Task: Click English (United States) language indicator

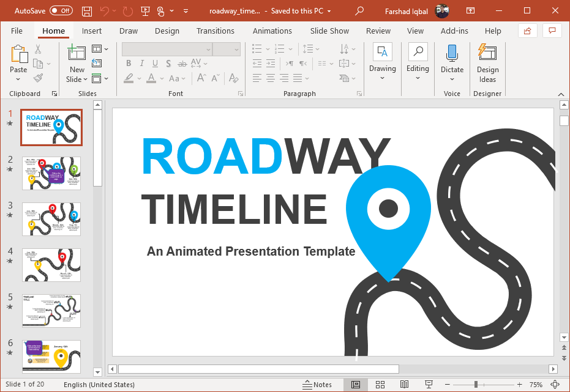Action: 99,385
